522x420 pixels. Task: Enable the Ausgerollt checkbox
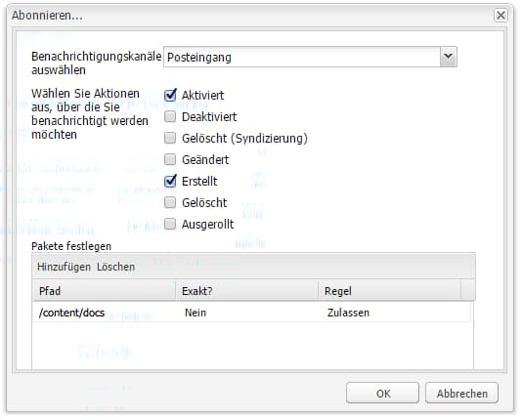[170, 224]
